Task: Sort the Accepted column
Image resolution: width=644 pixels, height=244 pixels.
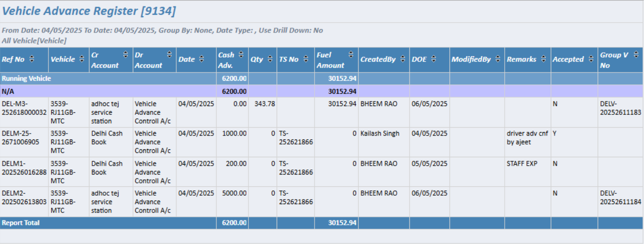Action: 590,59
